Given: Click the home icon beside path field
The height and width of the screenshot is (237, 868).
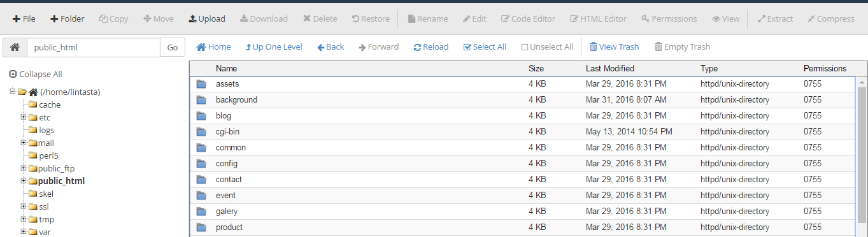Looking at the screenshot, I should coord(15,48).
